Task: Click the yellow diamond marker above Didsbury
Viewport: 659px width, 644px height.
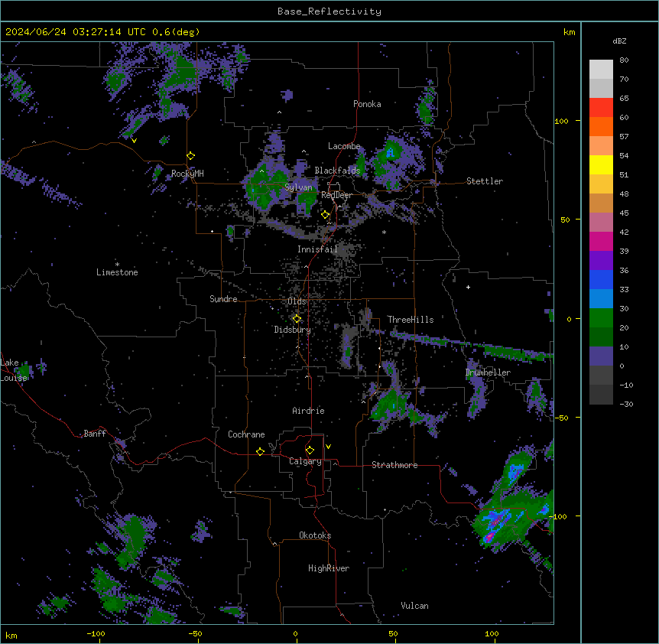Action: click(x=297, y=319)
